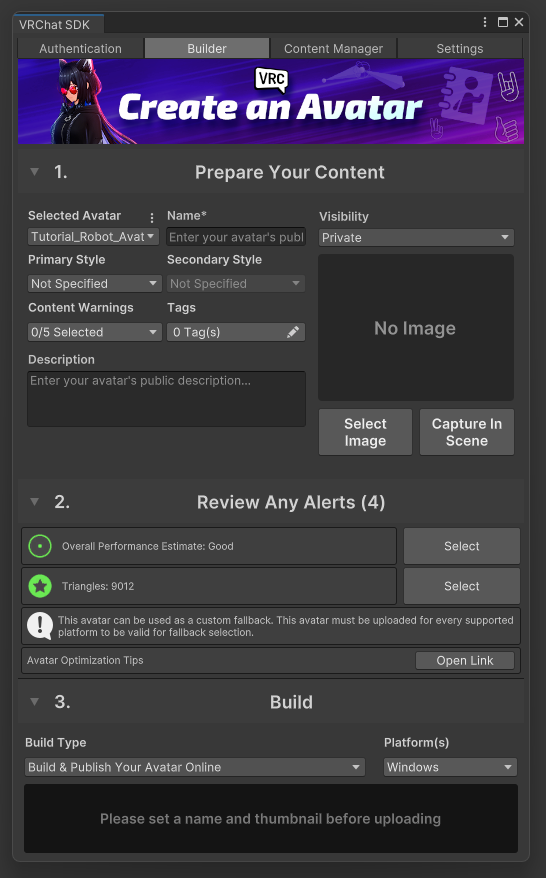The width and height of the screenshot is (546, 878).
Task: Click the fallback info exclamation icon
Action: pos(40,625)
